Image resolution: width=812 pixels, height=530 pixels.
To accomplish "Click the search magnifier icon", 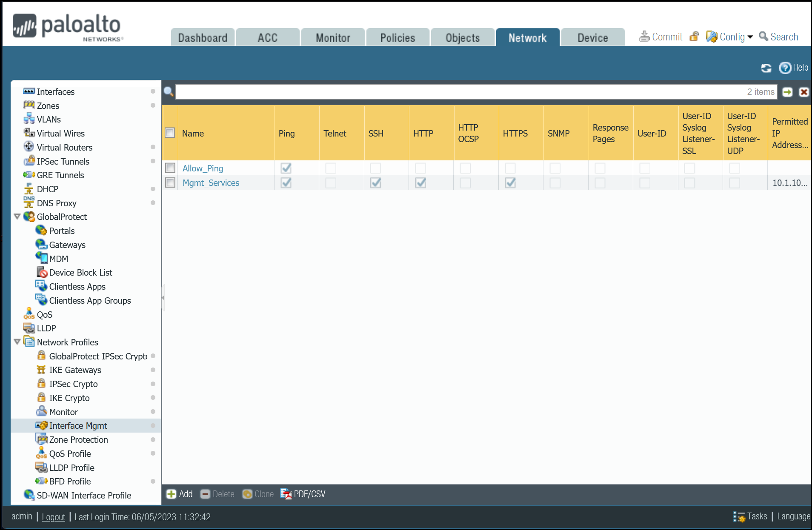I will [x=168, y=92].
